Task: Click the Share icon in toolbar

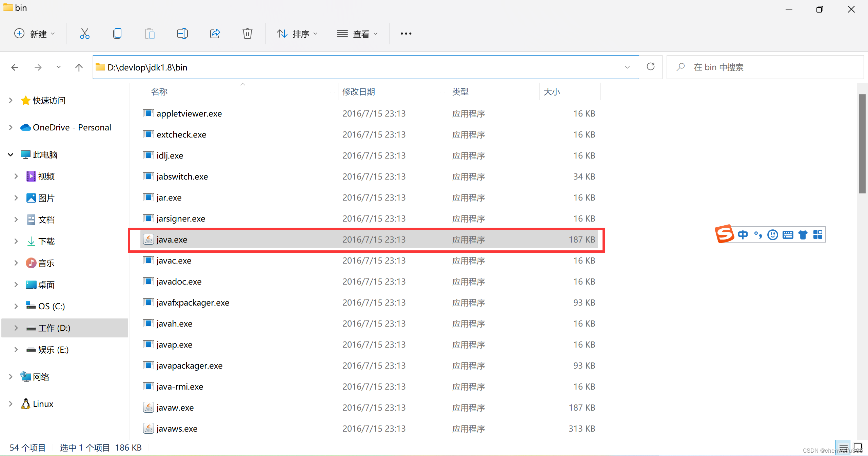Action: pyautogui.click(x=215, y=34)
